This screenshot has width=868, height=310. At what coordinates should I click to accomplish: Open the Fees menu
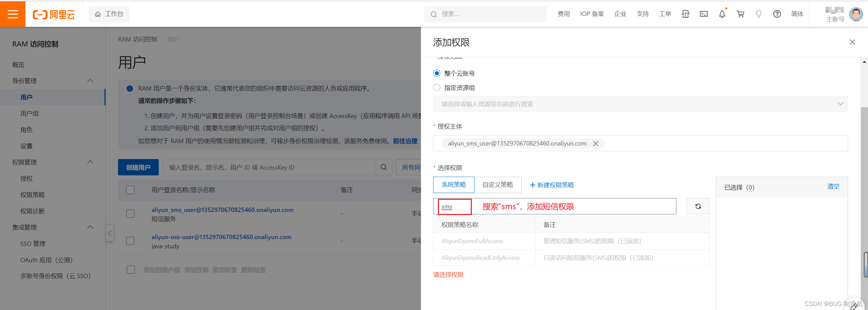pos(563,14)
